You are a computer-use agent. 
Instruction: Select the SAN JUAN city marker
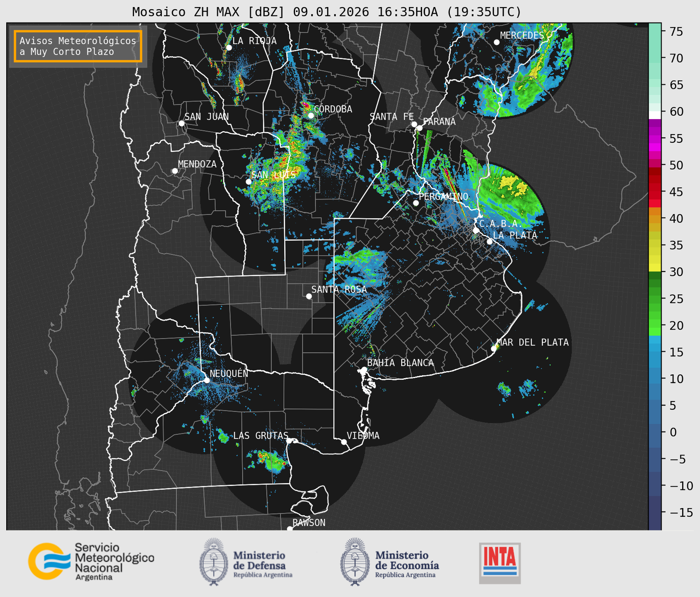coord(181,123)
